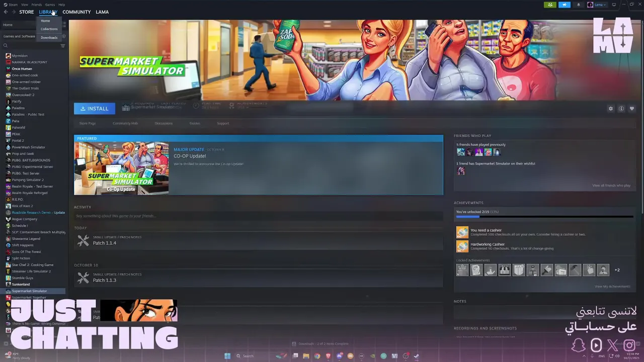Switch to Big Picture mode icon

click(x=614, y=5)
